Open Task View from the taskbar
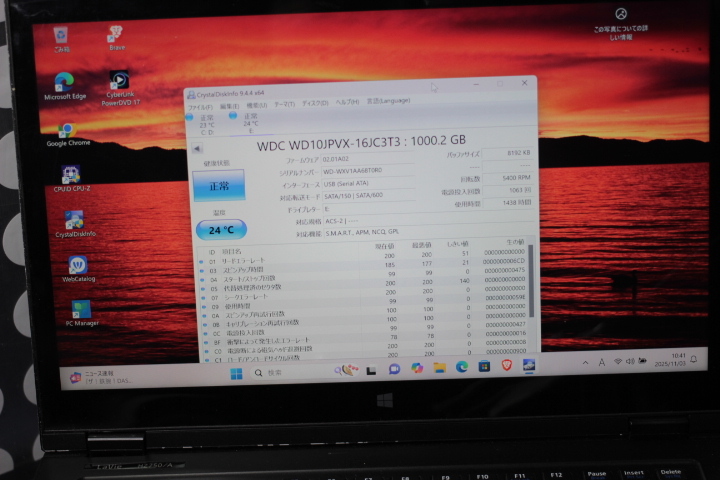 point(371,370)
